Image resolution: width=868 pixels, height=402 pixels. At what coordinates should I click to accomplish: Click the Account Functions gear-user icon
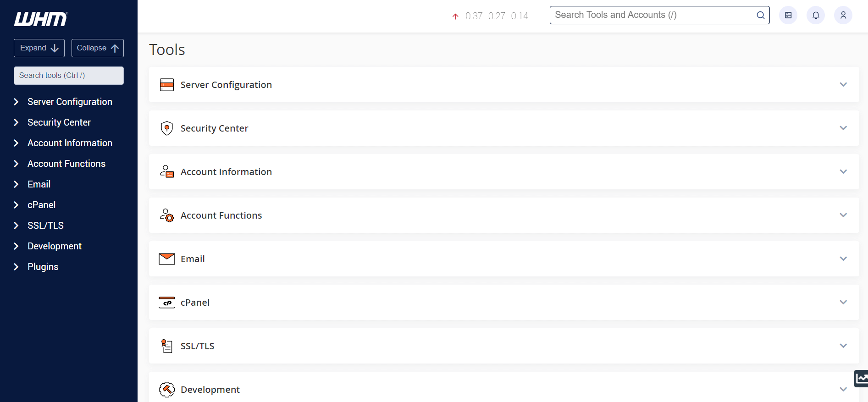coord(167,215)
